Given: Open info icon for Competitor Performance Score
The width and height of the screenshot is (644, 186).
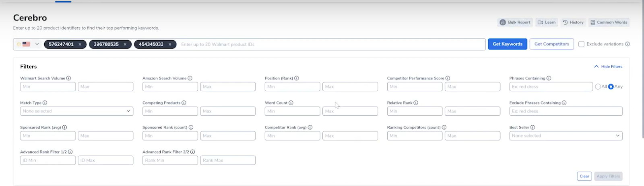Looking at the screenshot, I should (x=448, y=78).
